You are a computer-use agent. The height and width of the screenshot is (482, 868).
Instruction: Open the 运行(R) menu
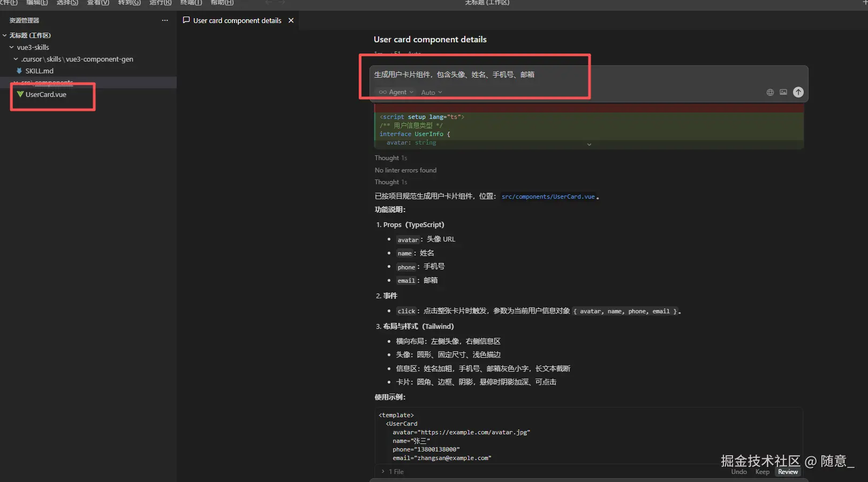pyautogui.click(x=161, y=3)
